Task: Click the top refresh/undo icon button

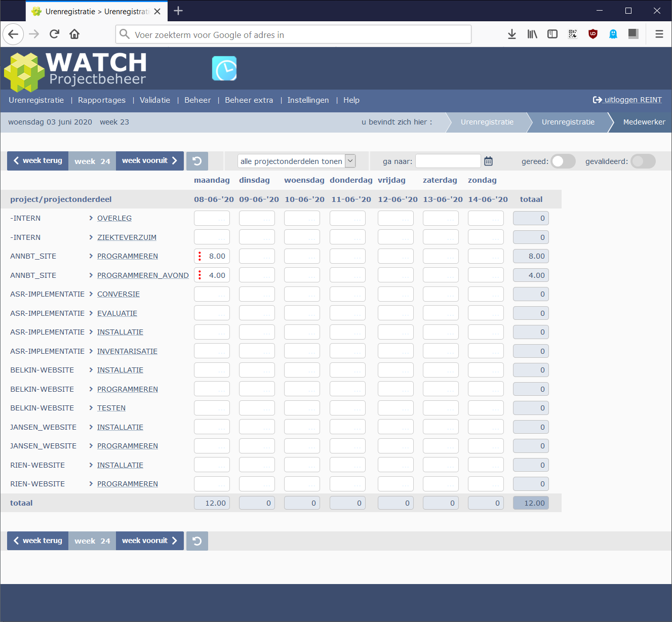Action: point(197,161)
